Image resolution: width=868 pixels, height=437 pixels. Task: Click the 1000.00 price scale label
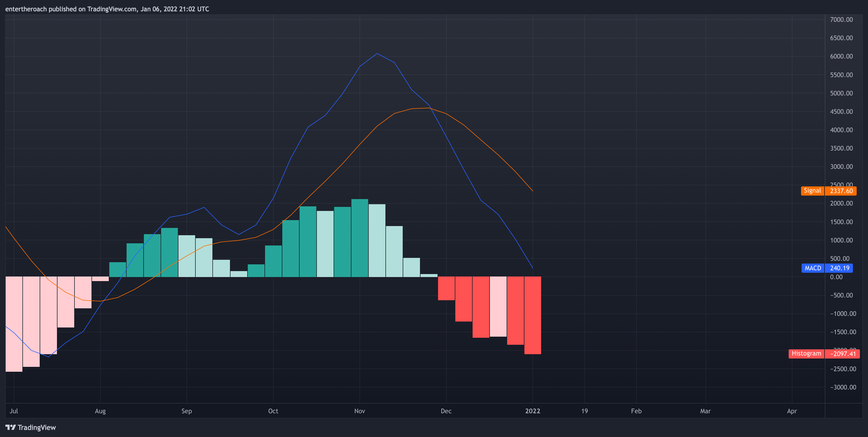tap(841, 240)
